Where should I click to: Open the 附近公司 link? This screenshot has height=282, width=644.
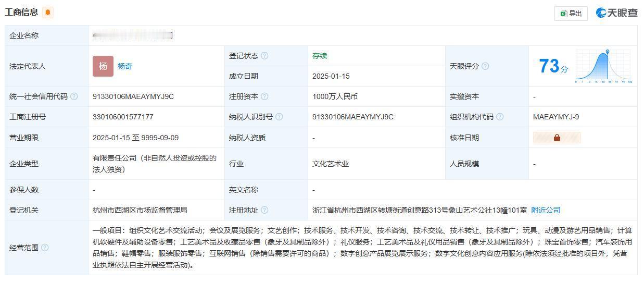tap(546, 210)
